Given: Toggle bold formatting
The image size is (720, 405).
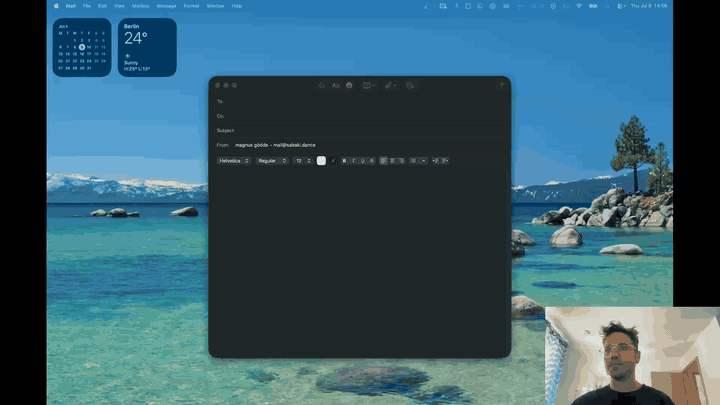Looking at the screenshot, I should tap(344, 161).
